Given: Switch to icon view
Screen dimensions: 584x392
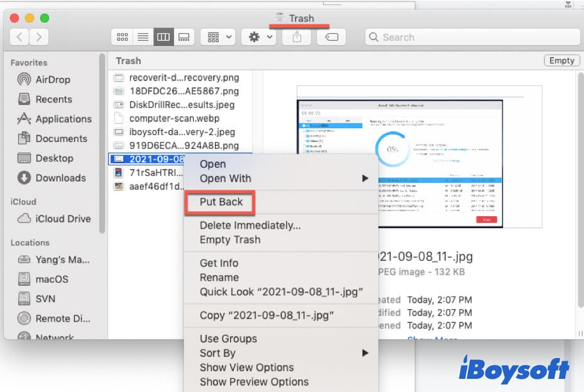Looking at the screenshot, I should (x=122, y=37).
